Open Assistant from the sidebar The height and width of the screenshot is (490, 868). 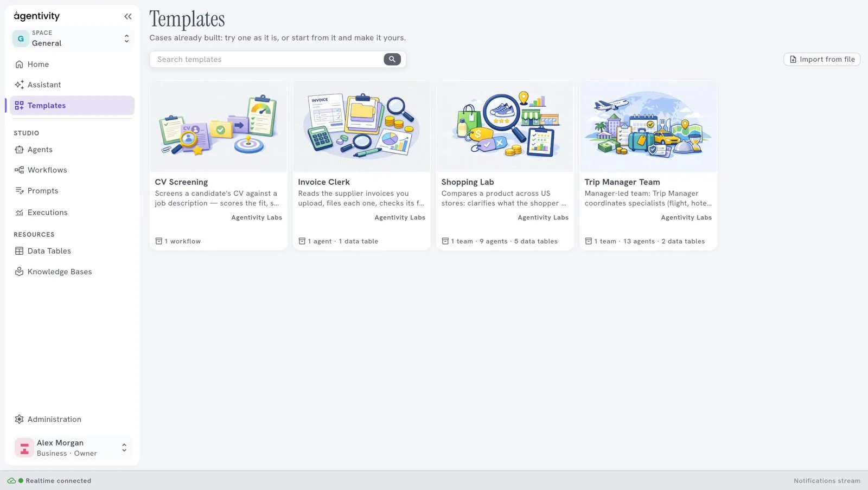coord(72,85)
